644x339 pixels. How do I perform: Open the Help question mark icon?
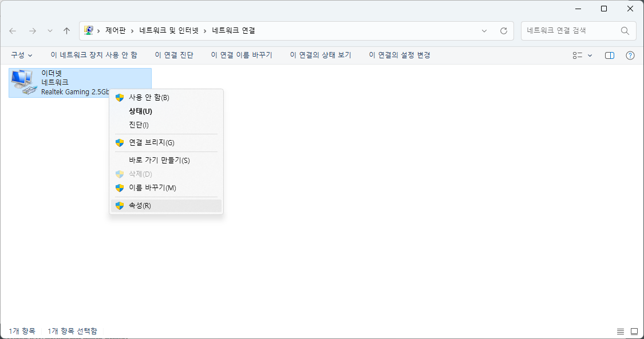(x=630, y=55)
